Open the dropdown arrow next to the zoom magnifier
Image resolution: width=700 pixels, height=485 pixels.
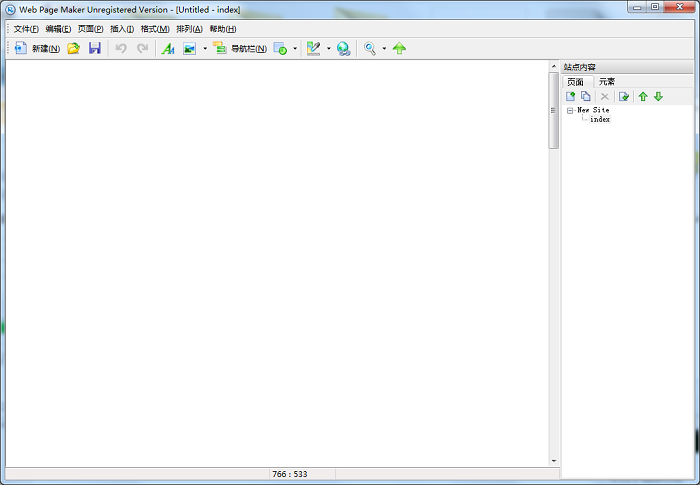pos(384,48)
